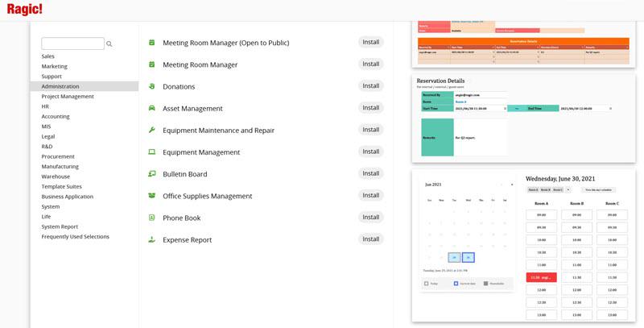Screen dimensions: 644x328
Task: Click the Donations icon
Action: [x=151, y=86]
